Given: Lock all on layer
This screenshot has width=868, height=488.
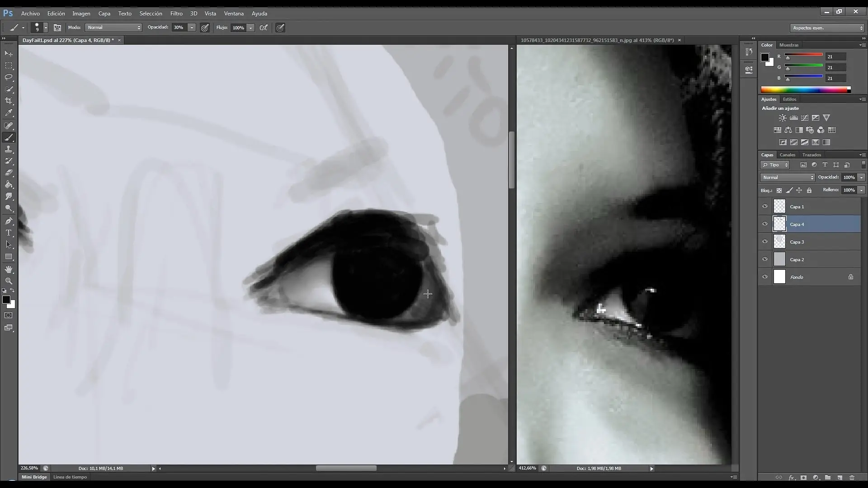Looking at the screenshot, I should coord(809,190).
